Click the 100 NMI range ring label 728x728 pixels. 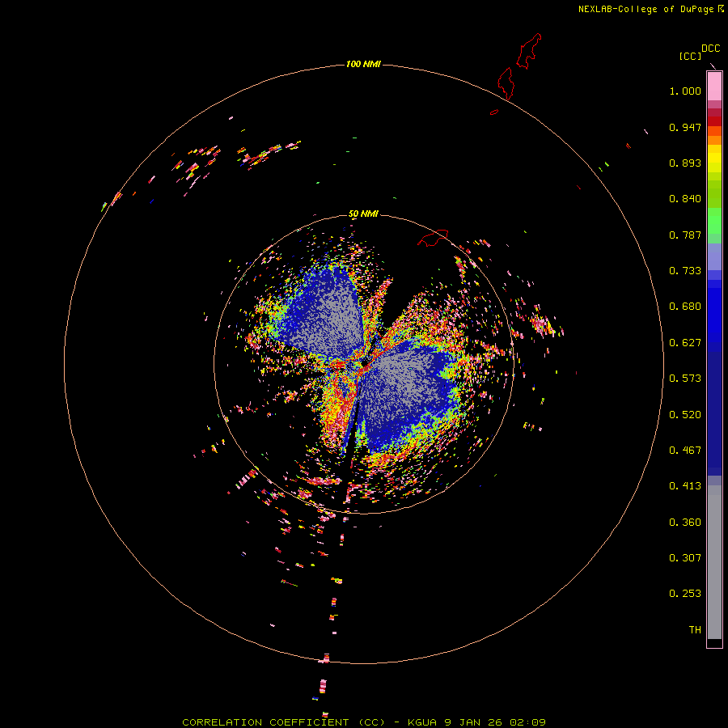click(x=363, y=64)
